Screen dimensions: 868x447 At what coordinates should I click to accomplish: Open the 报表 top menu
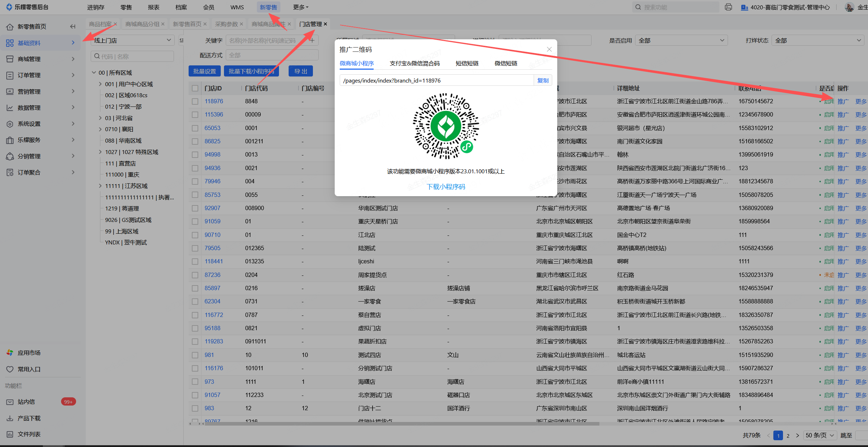pos(154,7)
